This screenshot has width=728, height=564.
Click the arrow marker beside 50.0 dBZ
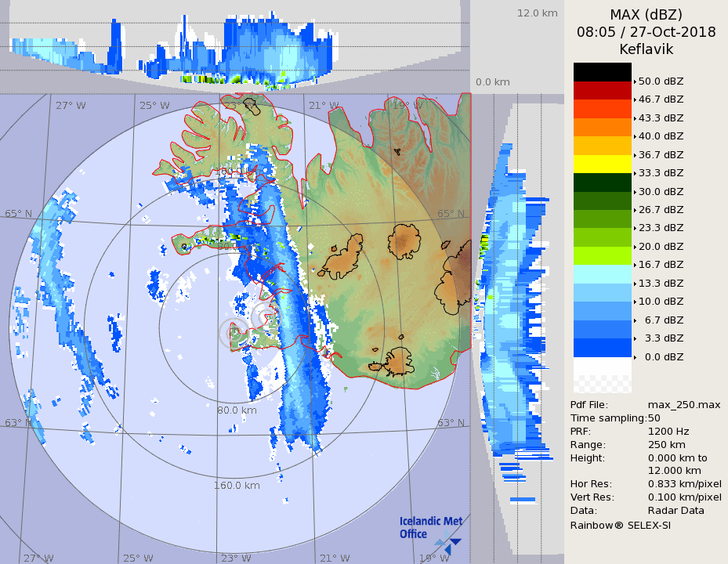point(635,81)
